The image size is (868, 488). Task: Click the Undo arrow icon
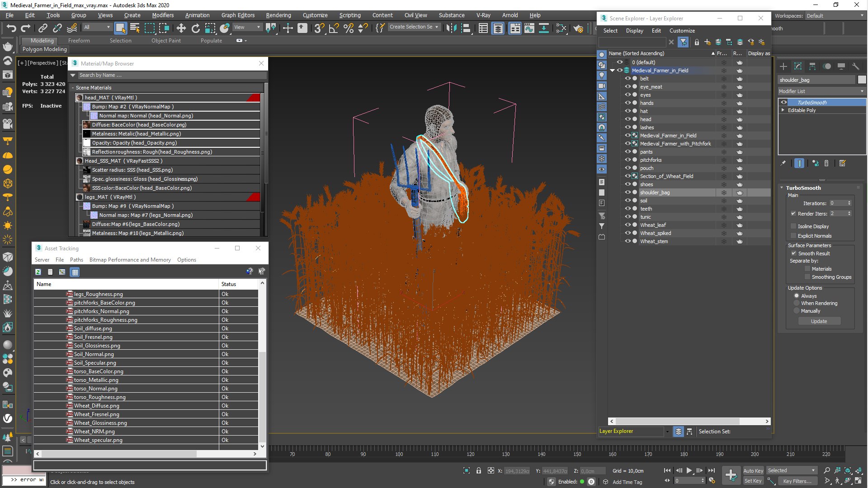click(x=11, y=28)
